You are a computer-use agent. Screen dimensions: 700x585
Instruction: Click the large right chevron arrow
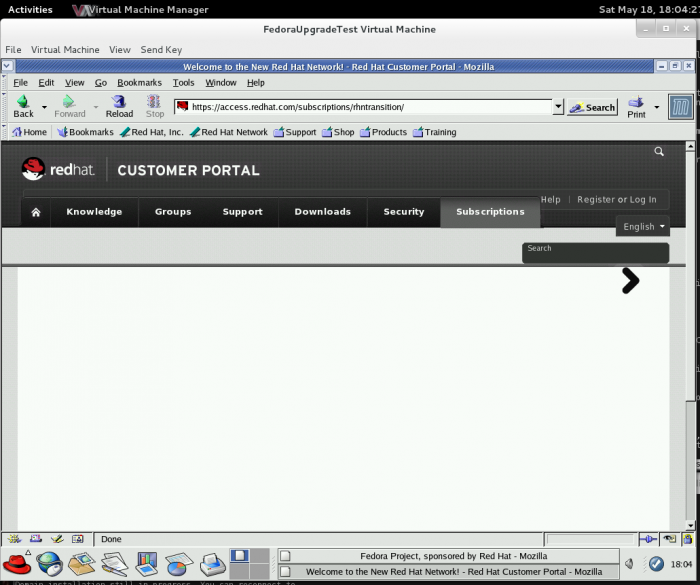tap(630, 281)
